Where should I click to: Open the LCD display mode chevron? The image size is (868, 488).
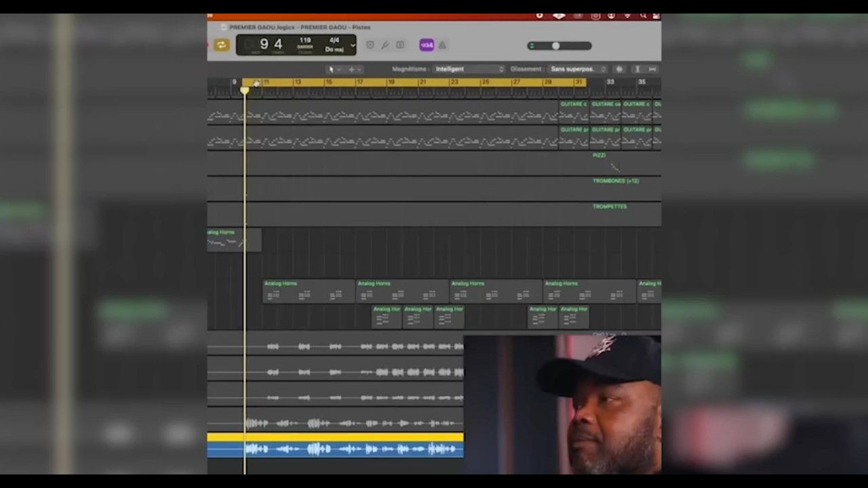[x=353, y=45]
